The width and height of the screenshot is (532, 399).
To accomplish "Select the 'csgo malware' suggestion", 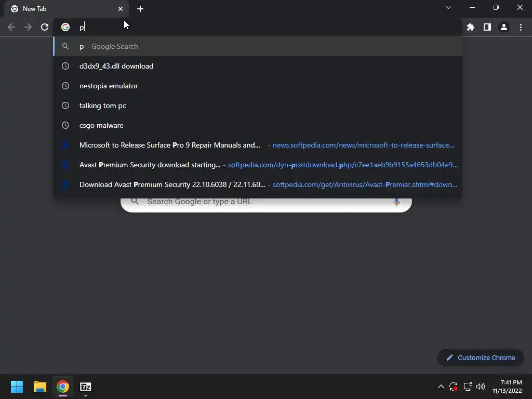I will 258,125.
